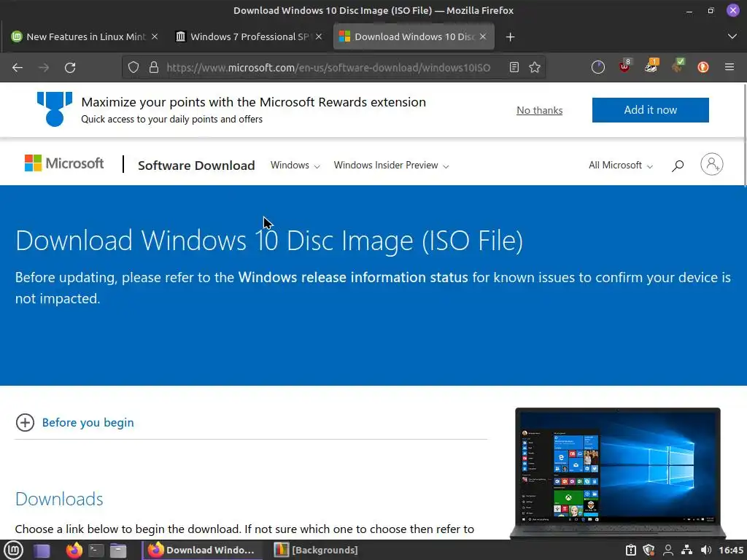Click the Downloads heading
The height and width of the screenshot is (560, 747).
point(59,499)
